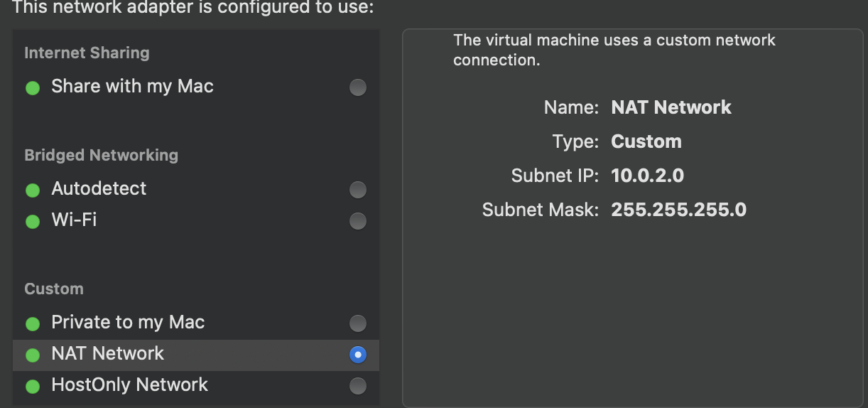Click the Subnet Mask value 255.255.255.0
The image size is (868, 408).
coord(678,210)
